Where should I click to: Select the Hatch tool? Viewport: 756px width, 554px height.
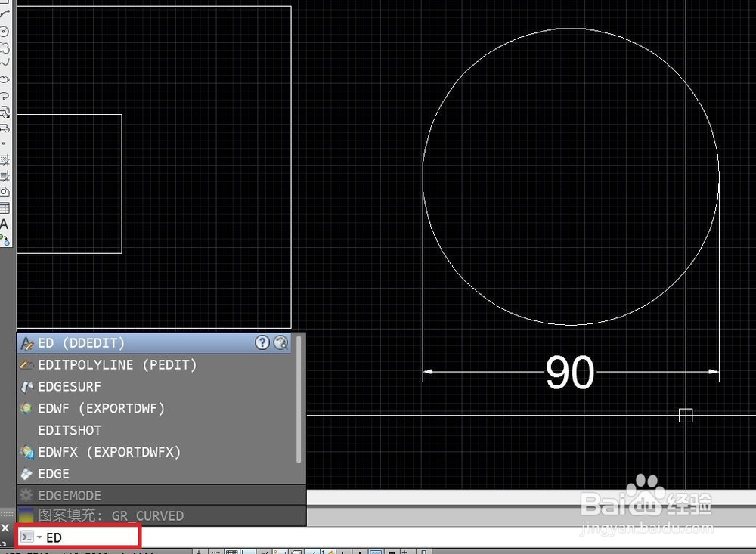5,159
